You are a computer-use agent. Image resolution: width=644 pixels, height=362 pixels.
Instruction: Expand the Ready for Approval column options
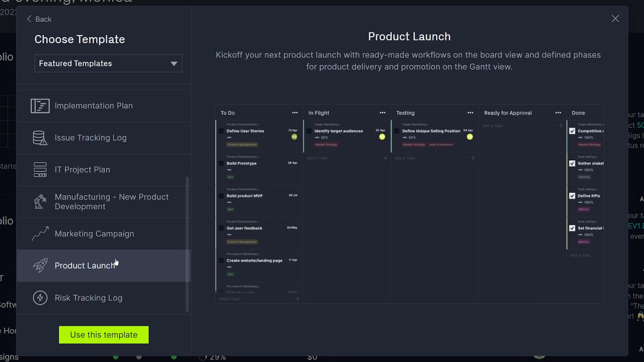pos(558,113)
